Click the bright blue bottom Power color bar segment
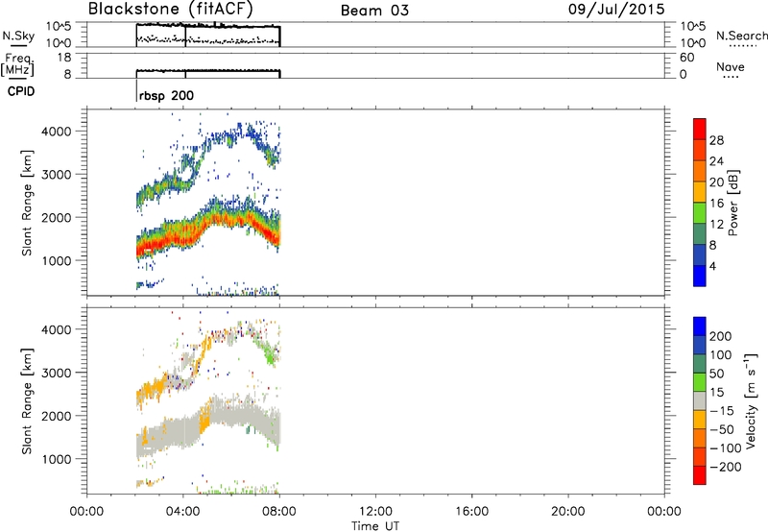 click(x=700, y=276)
